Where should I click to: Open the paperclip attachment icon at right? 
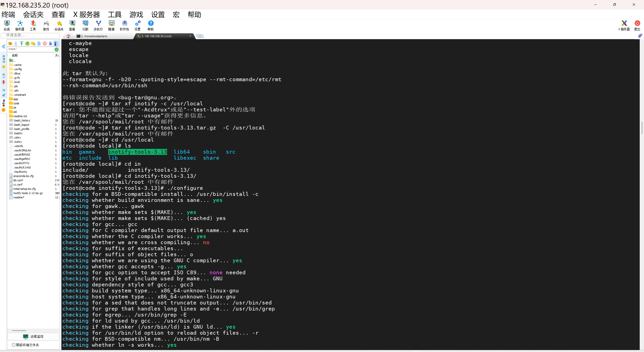(x=640, y=36)
